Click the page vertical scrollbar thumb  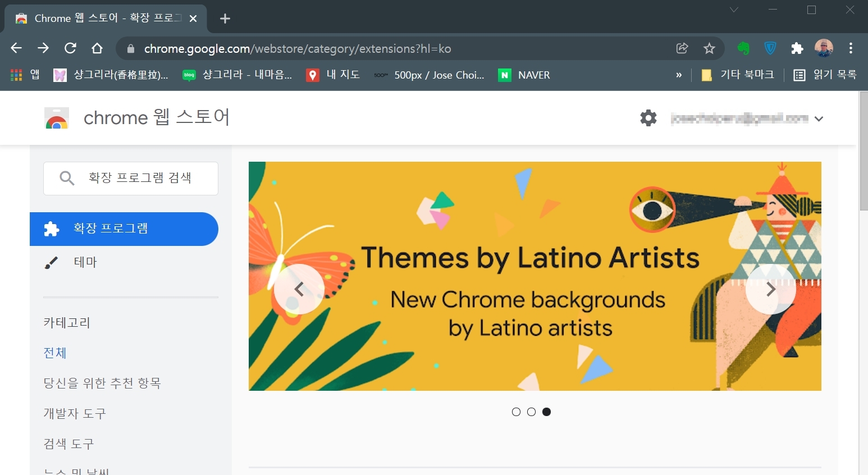(864, 150)
